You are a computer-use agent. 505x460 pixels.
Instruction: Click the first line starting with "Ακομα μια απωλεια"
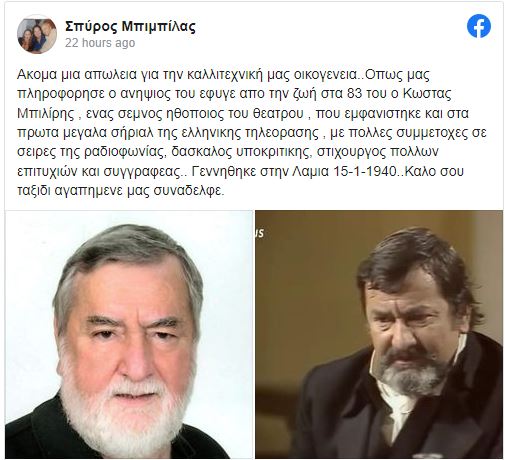click(223, 75)
